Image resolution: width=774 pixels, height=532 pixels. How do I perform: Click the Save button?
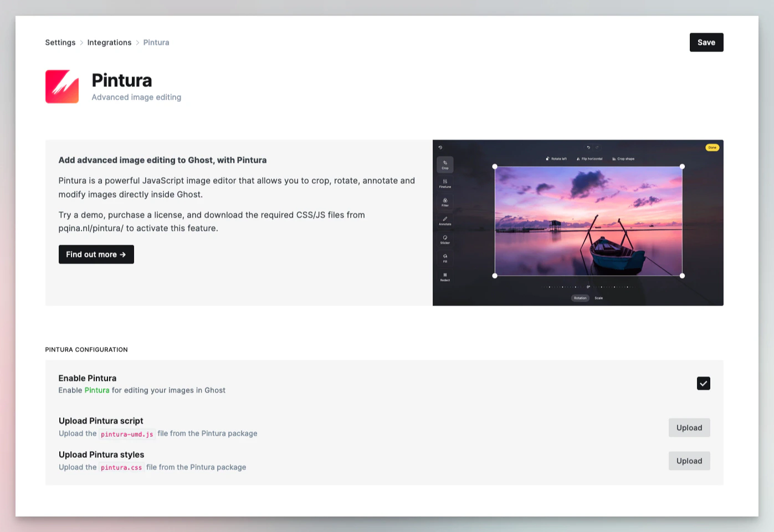pos(706,42)
